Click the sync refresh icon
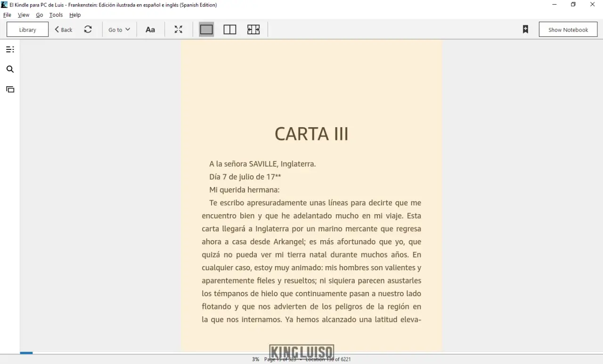Screen dimensions: 603x364 pos(88,29)
